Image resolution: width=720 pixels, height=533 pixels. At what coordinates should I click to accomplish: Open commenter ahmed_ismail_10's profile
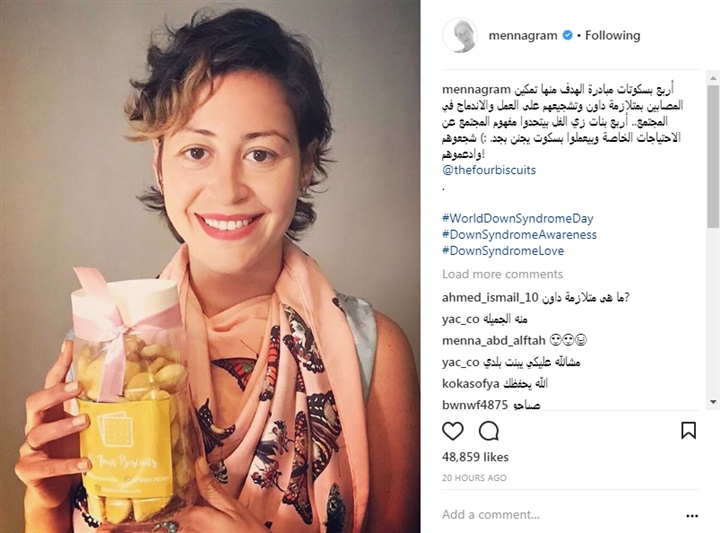[490, 297]
